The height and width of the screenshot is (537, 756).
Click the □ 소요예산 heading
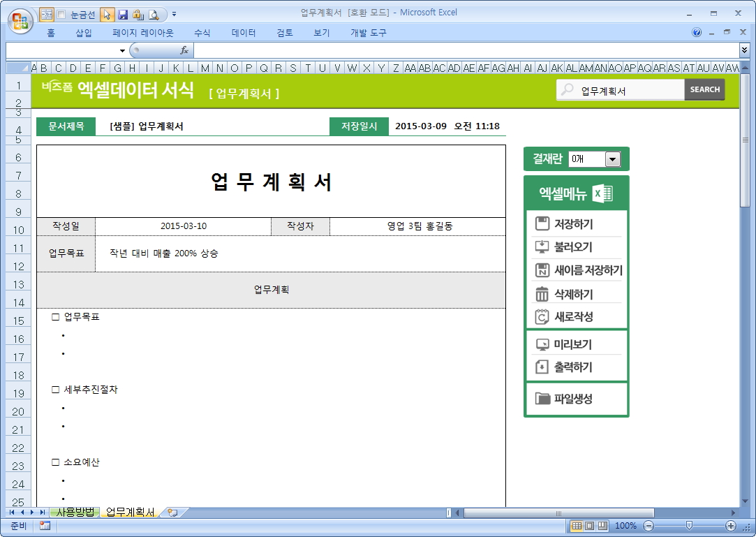click(x=75, y=462)
